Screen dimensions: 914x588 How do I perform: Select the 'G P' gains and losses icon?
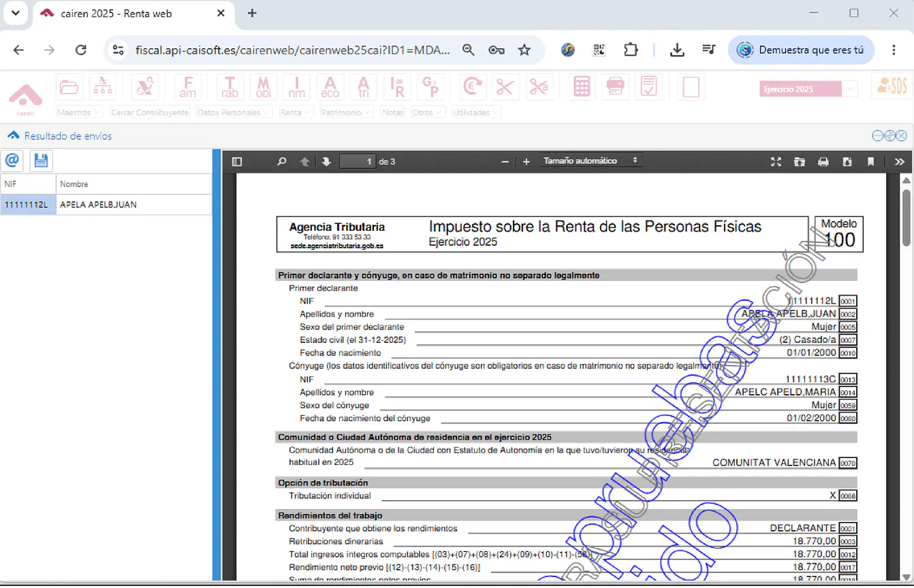point(431,87)
